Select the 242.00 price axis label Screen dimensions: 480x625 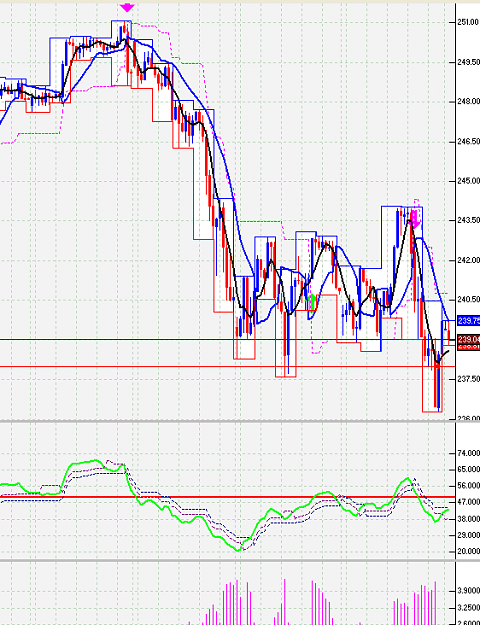[x=468, y=260]
